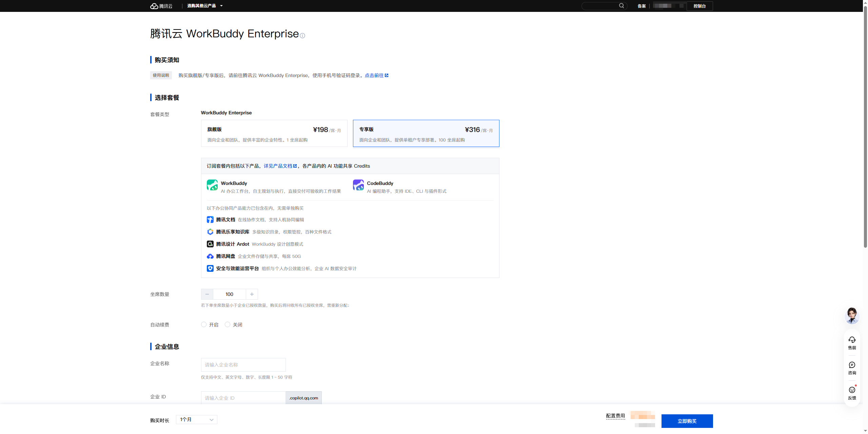Open the 控制台 console button

[x=700, y=6]
